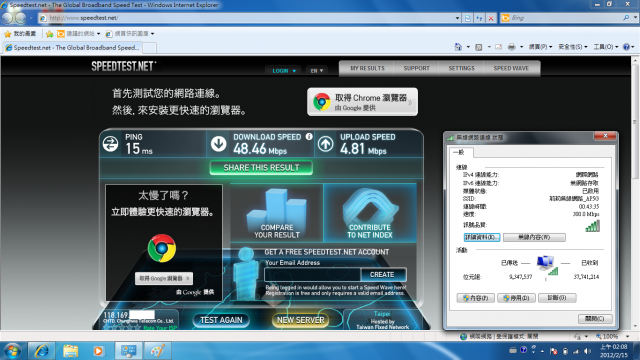Open the zoom level 100% dropdown

coord(628,336)
